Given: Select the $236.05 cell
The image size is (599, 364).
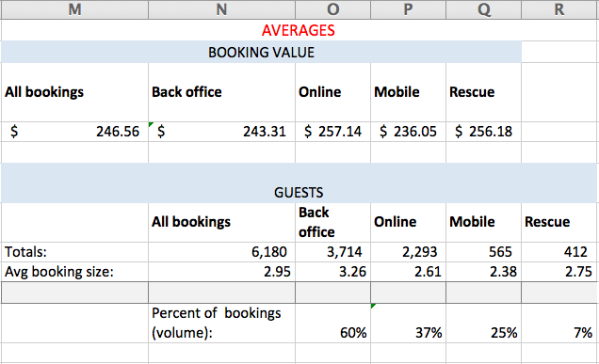Looking at the screenshot, I should coord(408,132).
